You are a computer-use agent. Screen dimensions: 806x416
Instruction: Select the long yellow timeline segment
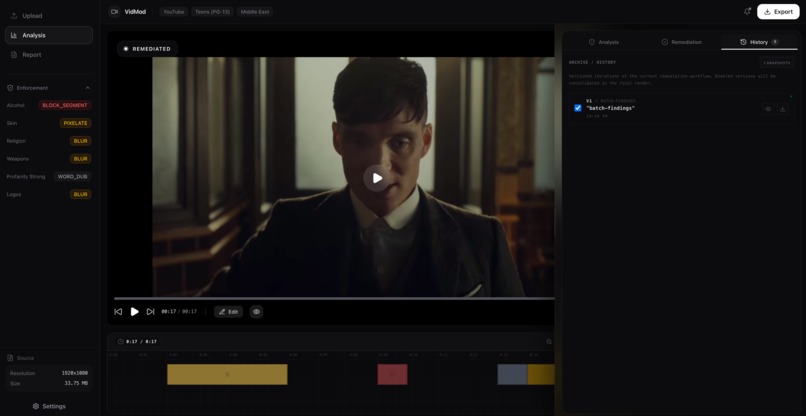tap(227, 374)
